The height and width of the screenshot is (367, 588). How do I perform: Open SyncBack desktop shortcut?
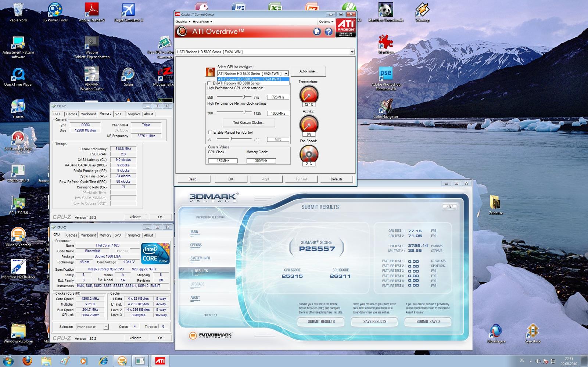(533, 334)
